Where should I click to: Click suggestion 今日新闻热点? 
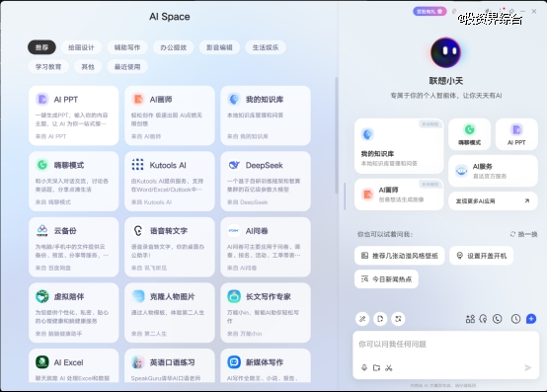[x=386, y=279]
